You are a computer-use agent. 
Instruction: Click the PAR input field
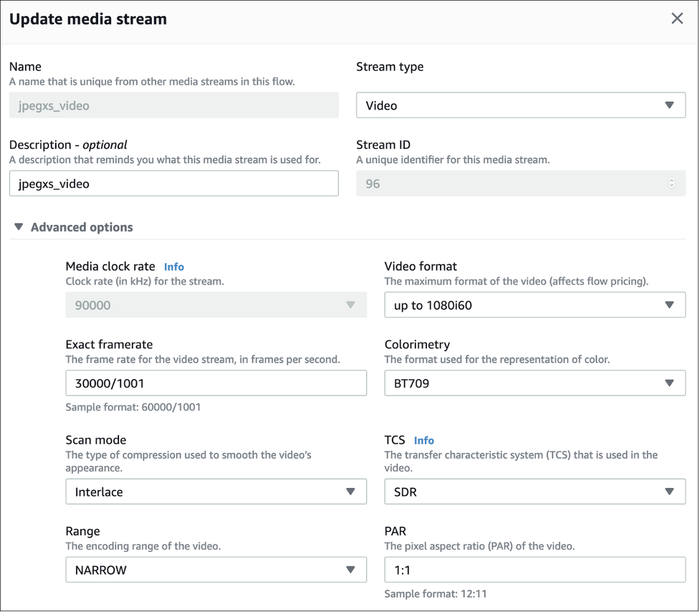(534, 570)
